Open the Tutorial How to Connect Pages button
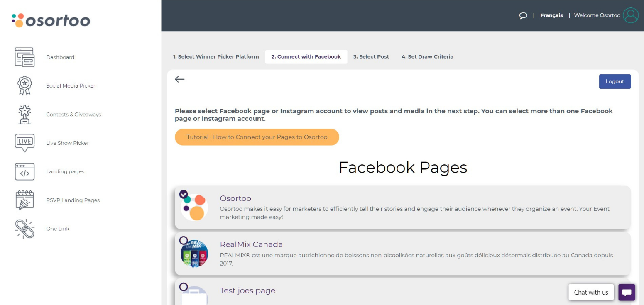644x305 pixels. 257,137
